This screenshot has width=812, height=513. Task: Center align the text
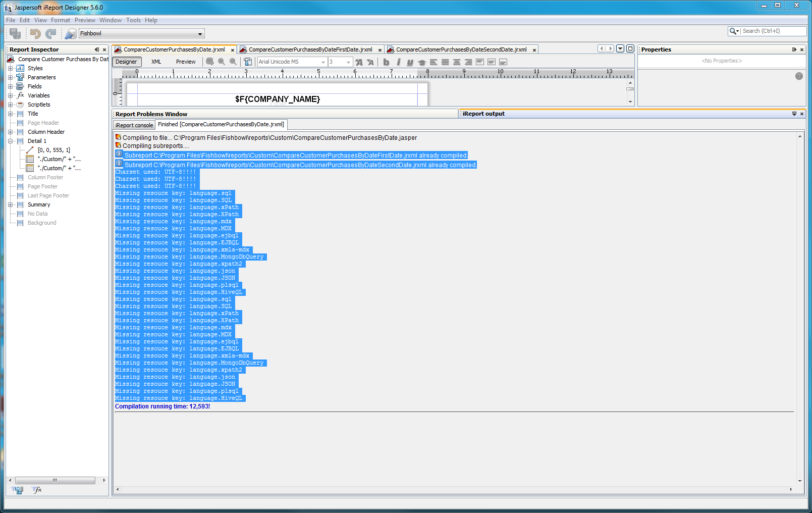(x=457, y=62)
